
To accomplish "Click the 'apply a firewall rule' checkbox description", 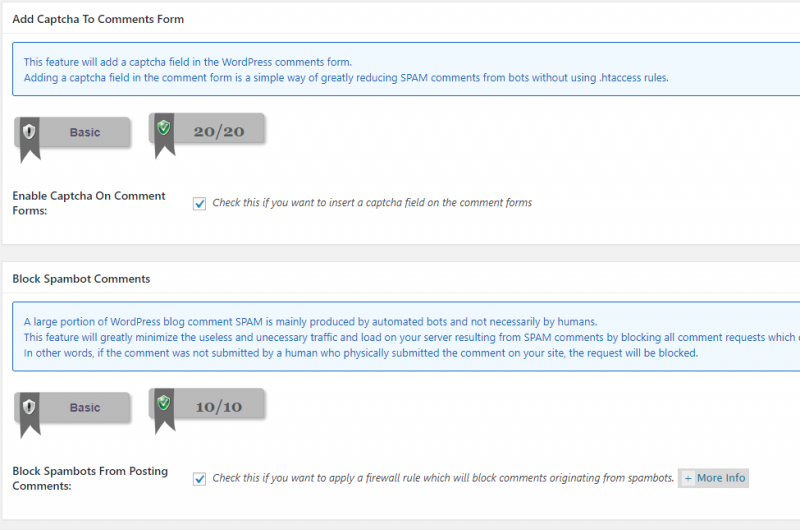I will 443,478.
